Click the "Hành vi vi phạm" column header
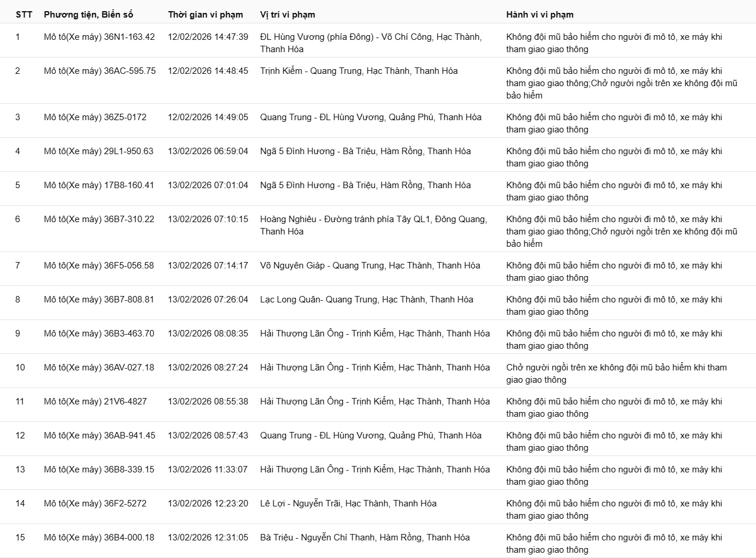The image size is (756, 558). [540, 15]
